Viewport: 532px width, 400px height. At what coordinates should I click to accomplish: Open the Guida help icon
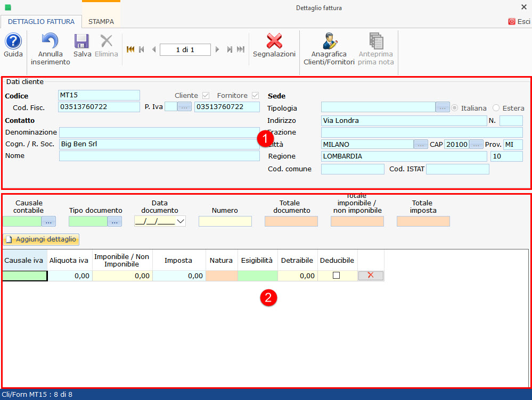click(13, 41)
